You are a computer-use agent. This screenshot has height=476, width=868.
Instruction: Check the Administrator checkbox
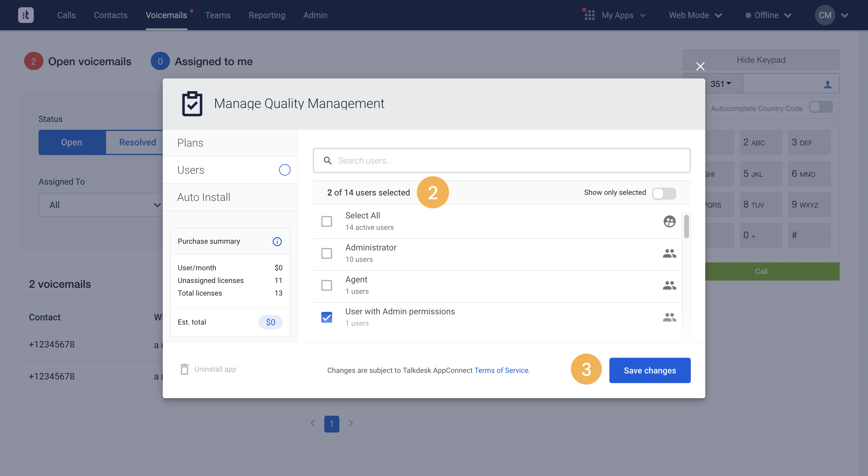tap(326, 253)
